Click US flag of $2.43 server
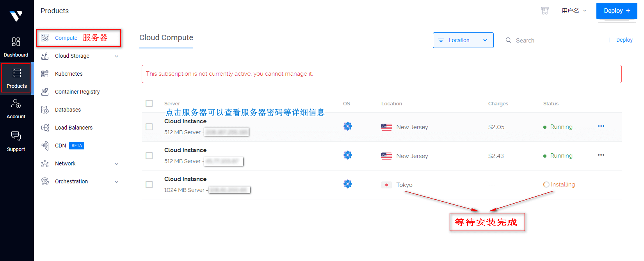Screen dimensions: 644x261 click(386, 156)
